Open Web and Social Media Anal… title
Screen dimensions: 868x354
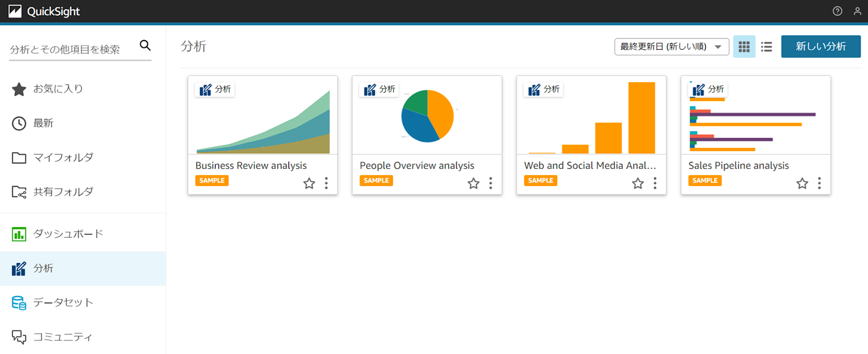coord(590,165)
